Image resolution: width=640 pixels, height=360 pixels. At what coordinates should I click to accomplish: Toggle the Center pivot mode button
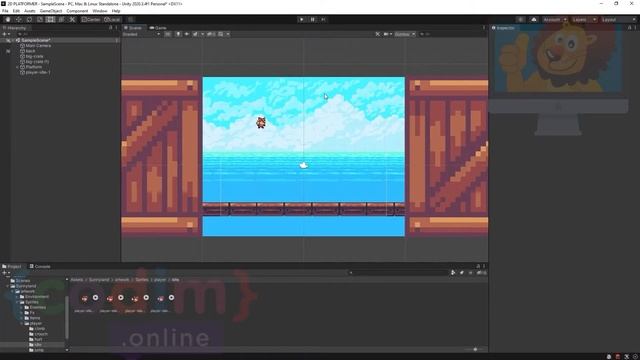[x=91, y=20]
